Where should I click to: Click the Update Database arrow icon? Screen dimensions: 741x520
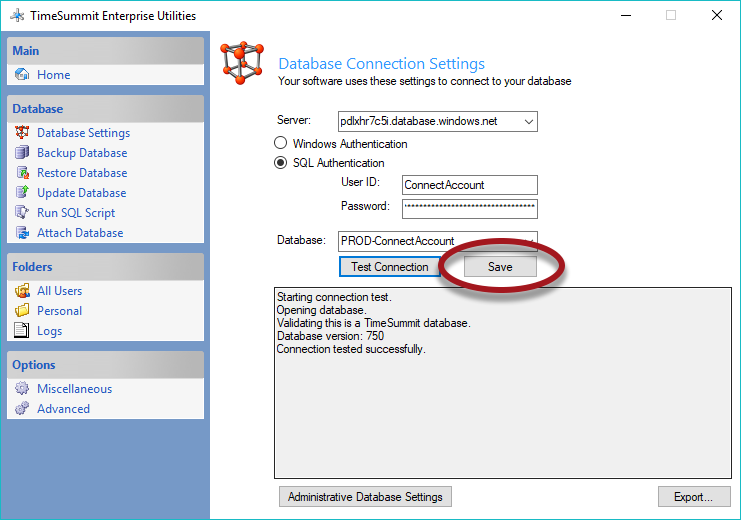click(22, 192)
